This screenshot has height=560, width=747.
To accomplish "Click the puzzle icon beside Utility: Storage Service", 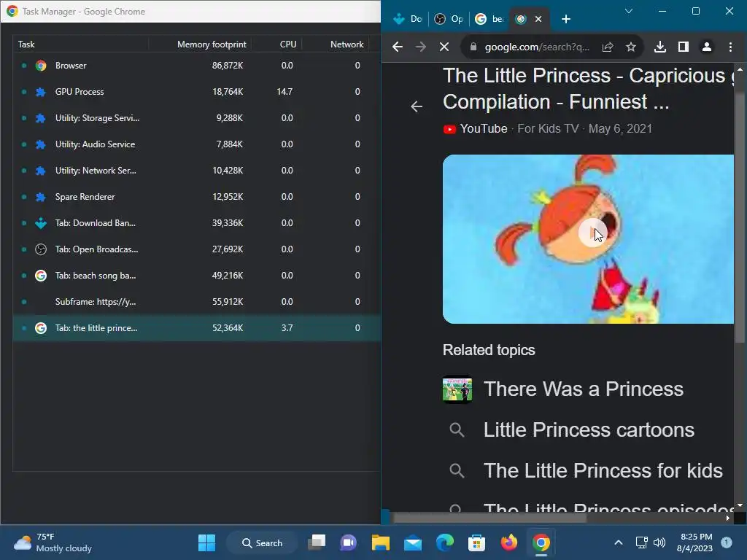I will 41,118.
